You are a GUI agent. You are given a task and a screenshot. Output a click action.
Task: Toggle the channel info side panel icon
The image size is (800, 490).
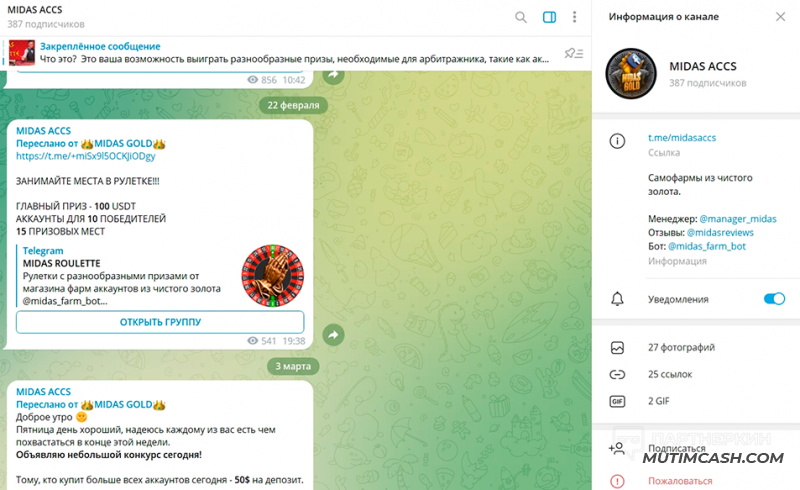[x=549, y=17]
